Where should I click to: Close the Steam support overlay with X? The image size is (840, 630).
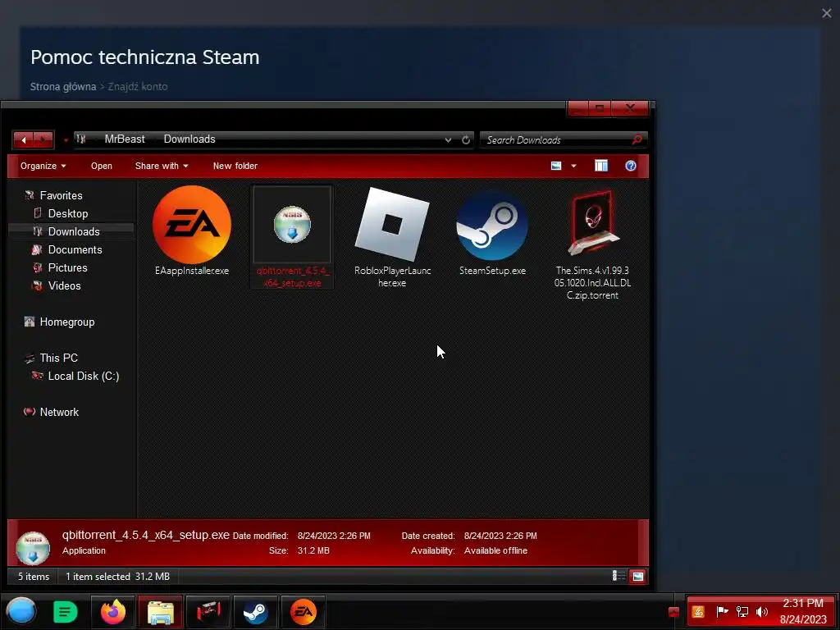[x=827, y=13]
